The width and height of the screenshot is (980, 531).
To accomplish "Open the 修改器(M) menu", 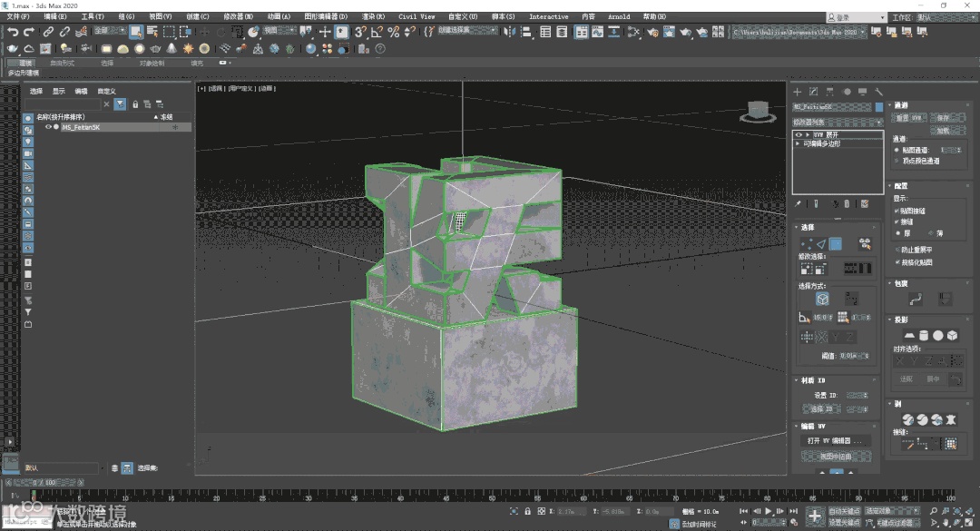I will tap(239, 16).
